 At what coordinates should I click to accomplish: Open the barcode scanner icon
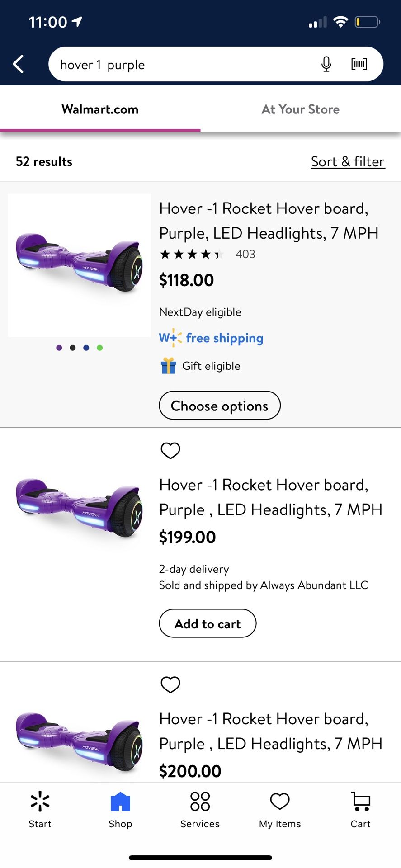[x=359, y=64]
